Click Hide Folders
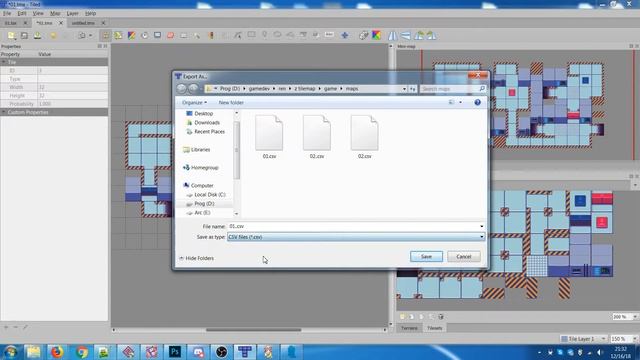640x360 pixels. tap(196, 258)
